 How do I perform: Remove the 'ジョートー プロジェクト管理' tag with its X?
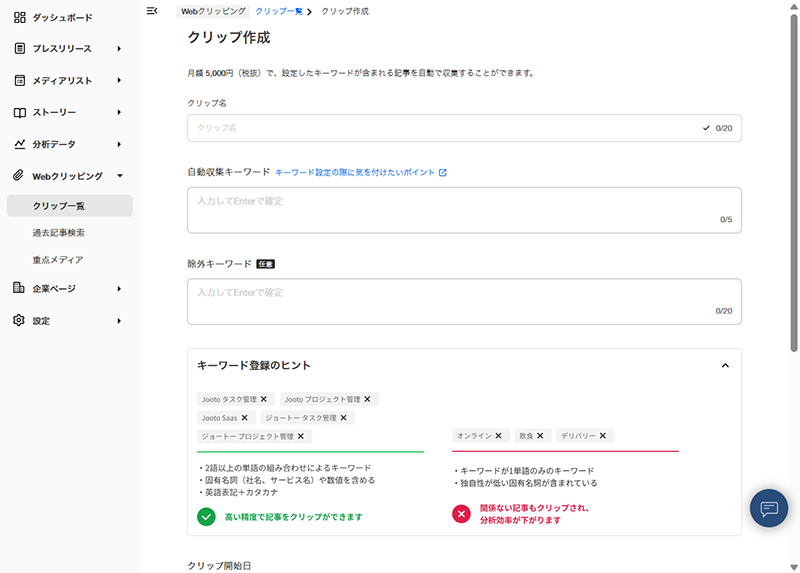click(x=301, y=436)
